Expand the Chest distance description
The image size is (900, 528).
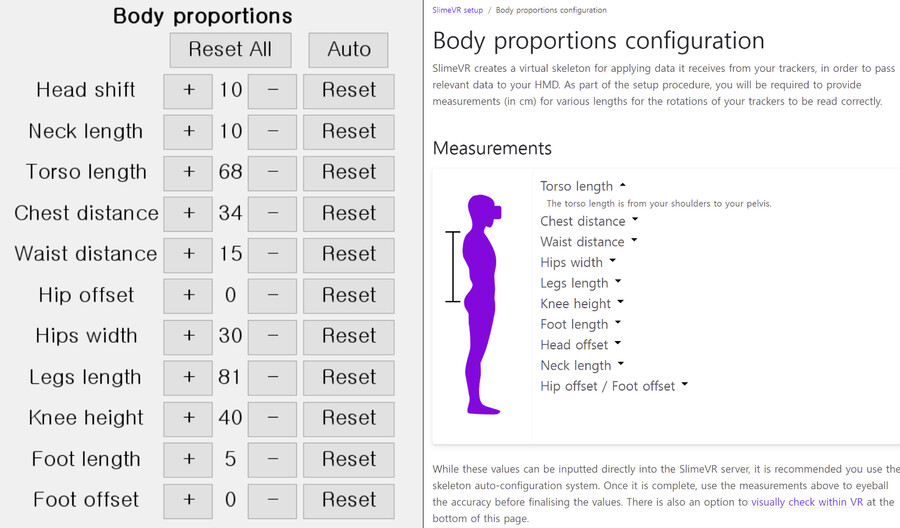589,221
